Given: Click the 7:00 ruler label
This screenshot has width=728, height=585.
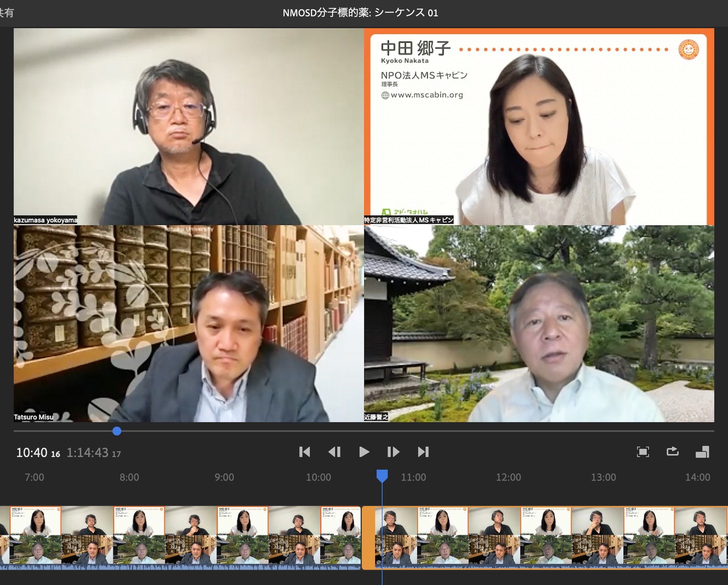Looking at the screenshot, I should point(34,477).
